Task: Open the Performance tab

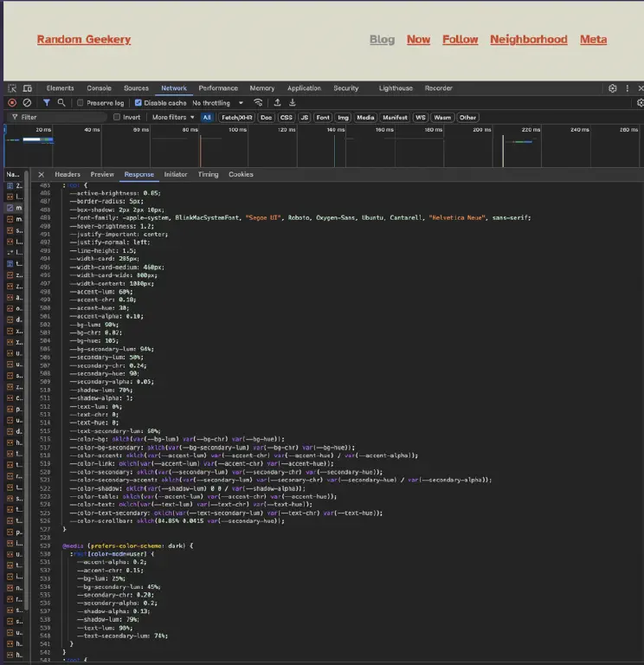Action: point(218,88)
